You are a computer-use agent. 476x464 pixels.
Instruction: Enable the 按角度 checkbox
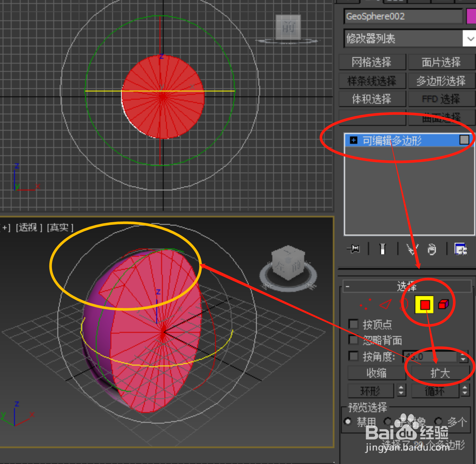[353, 356]
